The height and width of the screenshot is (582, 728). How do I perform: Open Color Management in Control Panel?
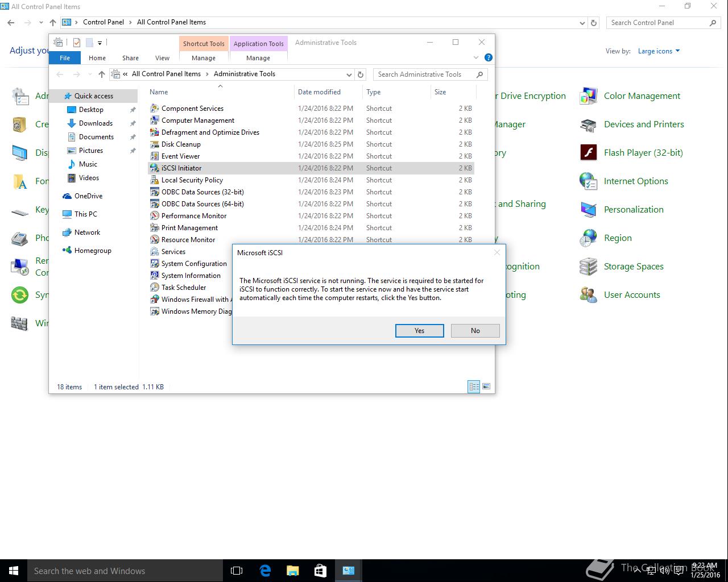tap(630, 96)
